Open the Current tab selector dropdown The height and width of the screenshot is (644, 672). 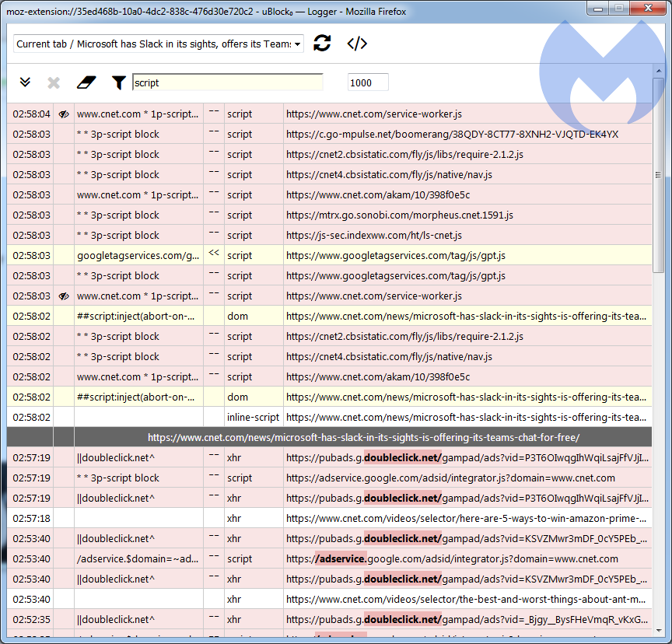pyautogui.click(x=159, y=44)
